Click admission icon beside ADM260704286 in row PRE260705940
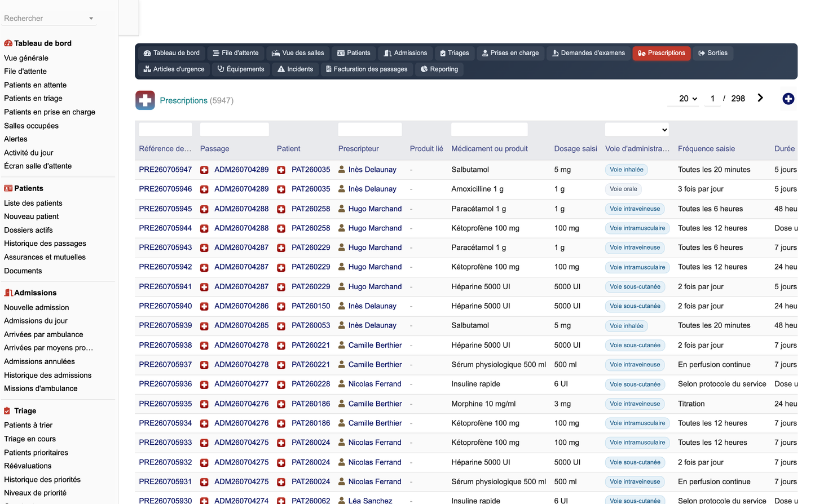This screenshot has height=504, width=815. pos(204,306)
